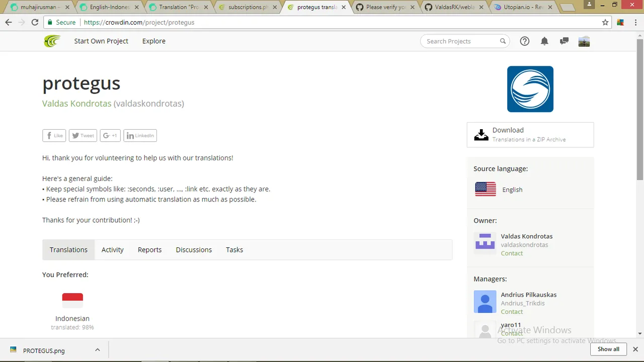Switch to the Reports tab
Image resolution: width=644 pixels, height=362 pixels.
click(150, 249)
